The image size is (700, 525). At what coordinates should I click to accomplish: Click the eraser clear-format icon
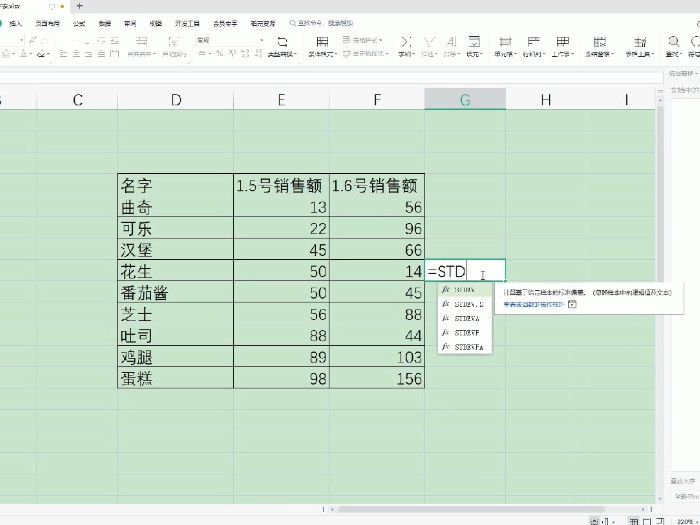tap(41, 54)
